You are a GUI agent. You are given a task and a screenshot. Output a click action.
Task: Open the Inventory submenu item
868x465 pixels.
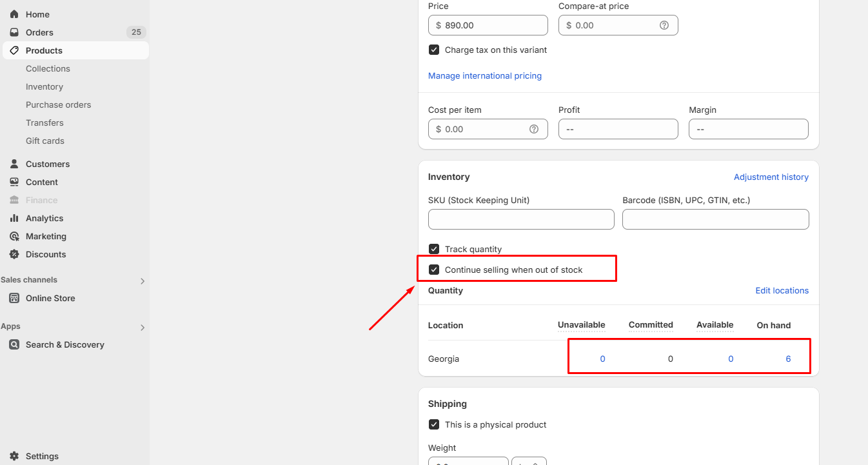[44, 86]
